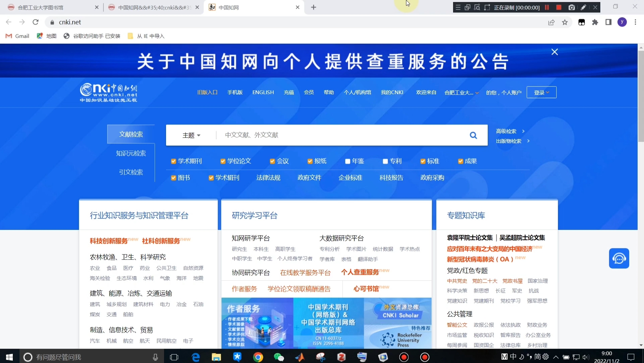This screenshot has height=363, width=644.
Task: Click the magnifier search icon in the search box
Action: tap(473, 135)
